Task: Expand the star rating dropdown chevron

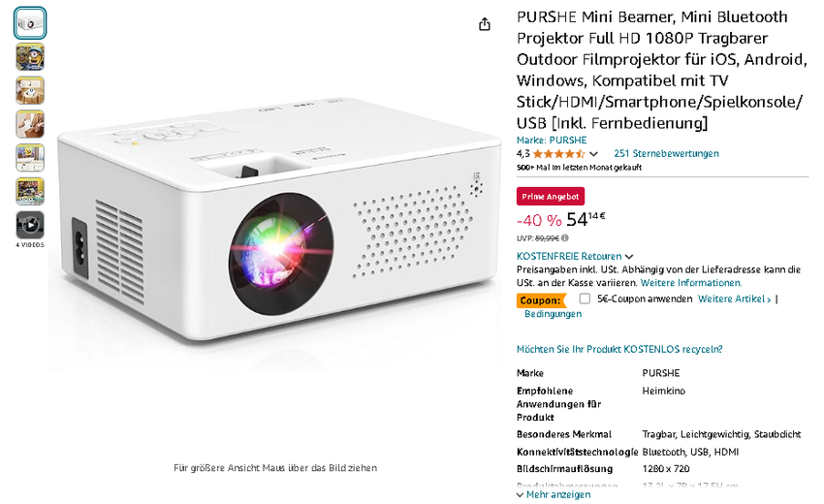Action: pos(593,154)
